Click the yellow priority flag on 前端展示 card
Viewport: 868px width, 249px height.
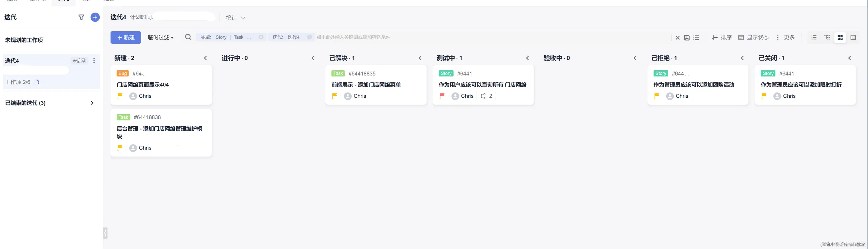point(334,96)
